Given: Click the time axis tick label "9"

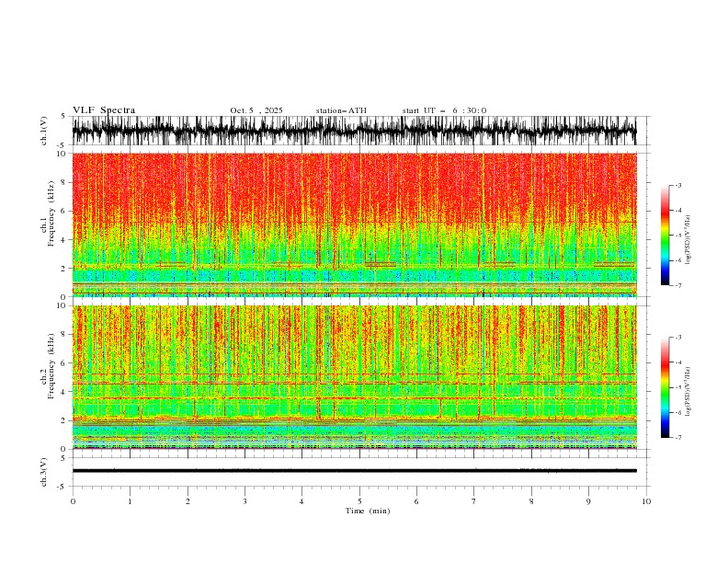Looking at the screenshot, I should click(x=588, y=501).
